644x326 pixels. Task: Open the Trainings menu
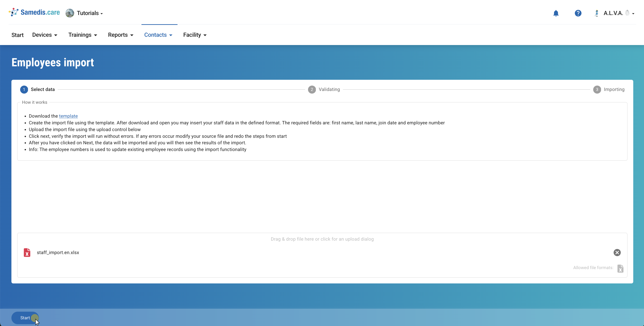click(83, 35)
